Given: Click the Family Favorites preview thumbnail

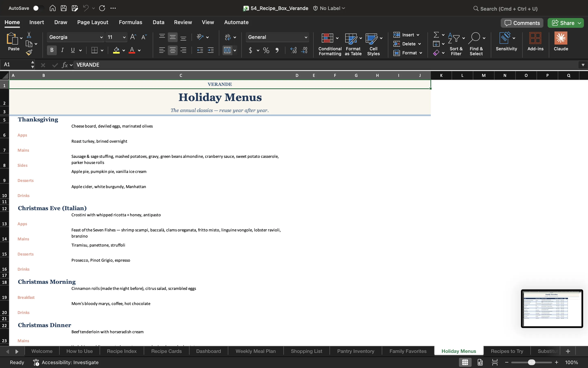Looking at the screenshot, I should pos(552,309).
